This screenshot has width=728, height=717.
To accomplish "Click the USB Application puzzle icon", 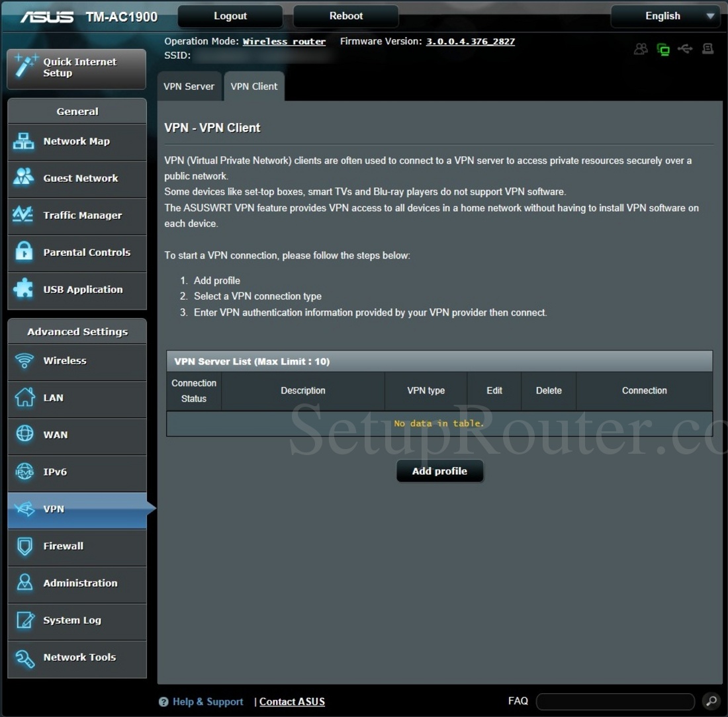I will 23,288.
